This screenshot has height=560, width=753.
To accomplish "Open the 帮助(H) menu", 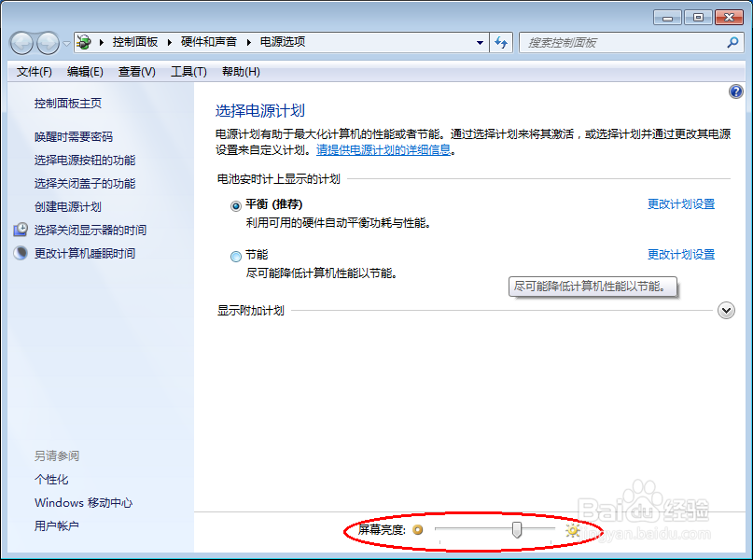I will tap(241, 72).
